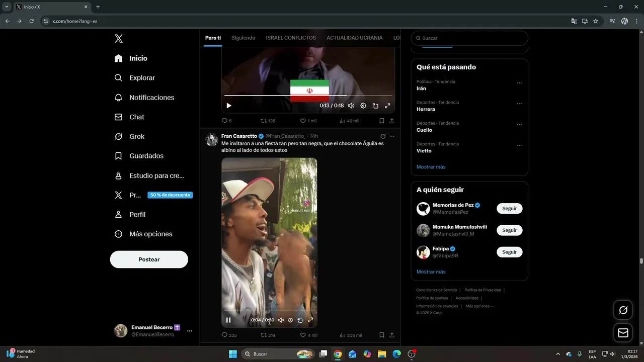Open options for Vietto trend
Viewport: 644px width, 362px height.
point(519,145)
